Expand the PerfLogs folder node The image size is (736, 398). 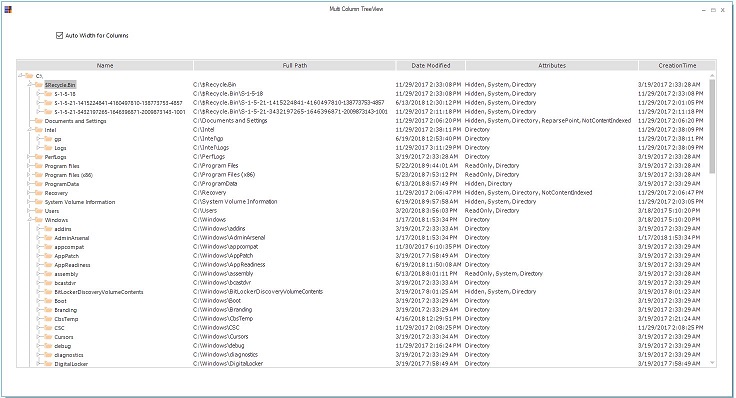click(x=30, y=157)
